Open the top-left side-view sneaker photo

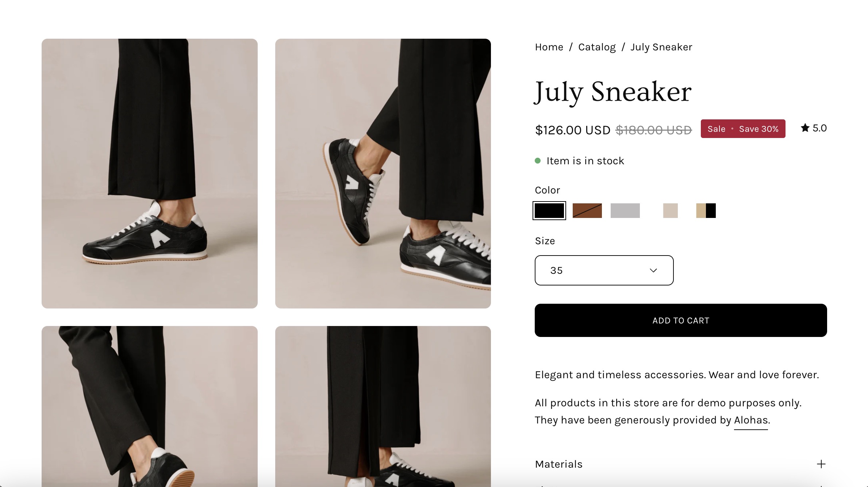pyautogui.click(x=150, y=173)
